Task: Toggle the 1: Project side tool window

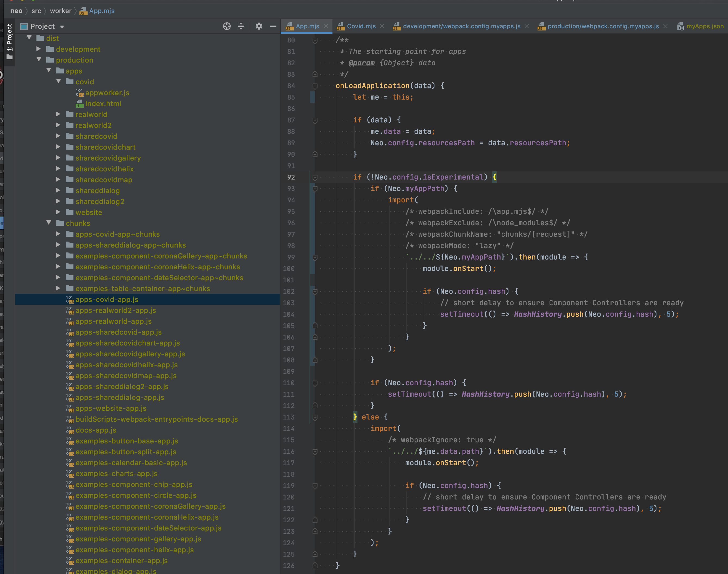Action: pos(10,42)
